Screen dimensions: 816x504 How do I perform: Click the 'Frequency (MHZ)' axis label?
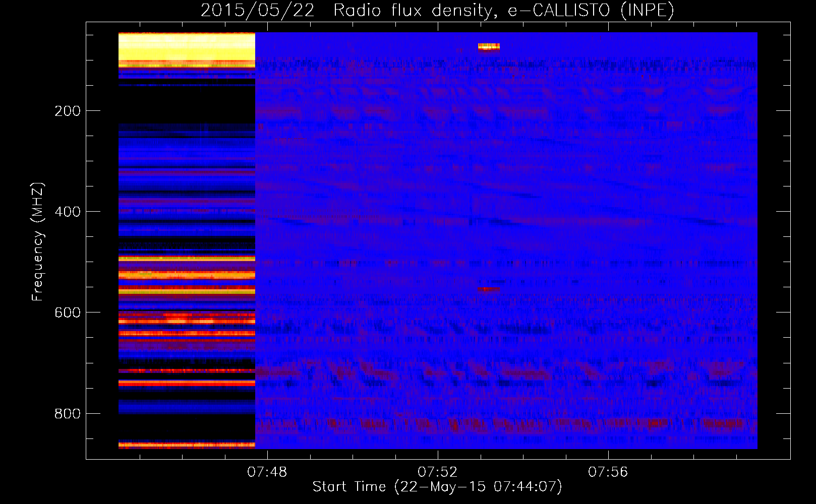(38, 242)
